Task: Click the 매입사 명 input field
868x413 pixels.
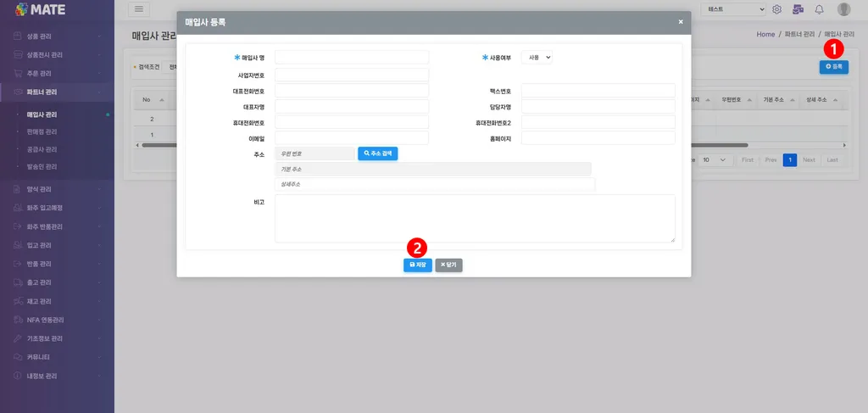Action: (352, 57)
